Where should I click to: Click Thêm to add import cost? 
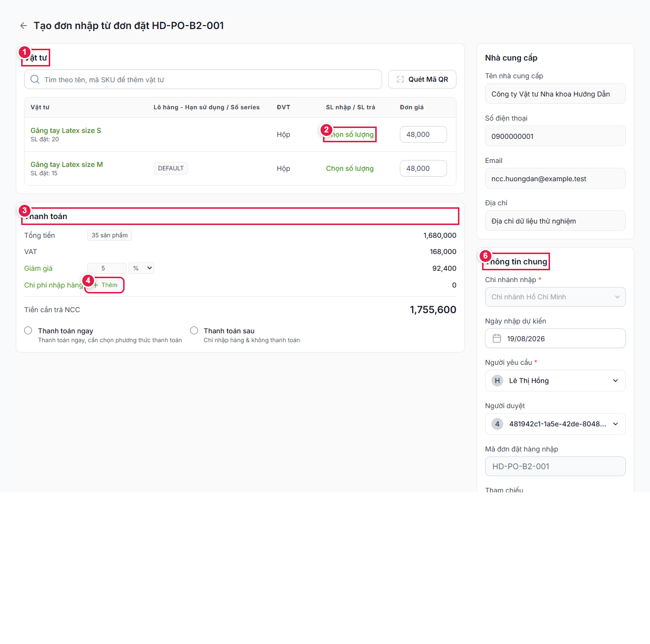pos(105,285)
